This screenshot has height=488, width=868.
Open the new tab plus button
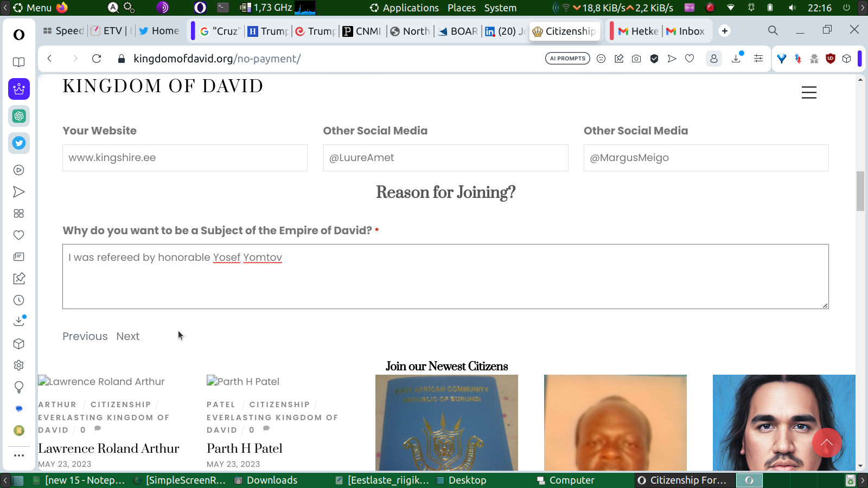pos(725,31)
